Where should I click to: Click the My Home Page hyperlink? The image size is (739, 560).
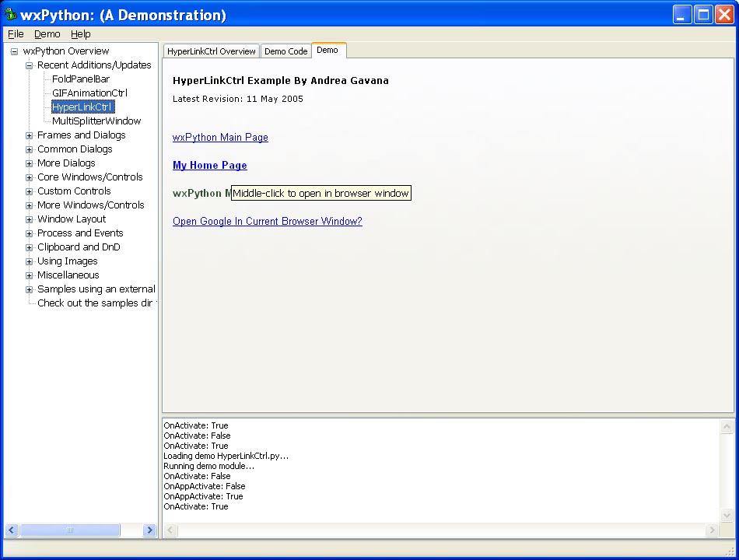[x=209, y=166]
